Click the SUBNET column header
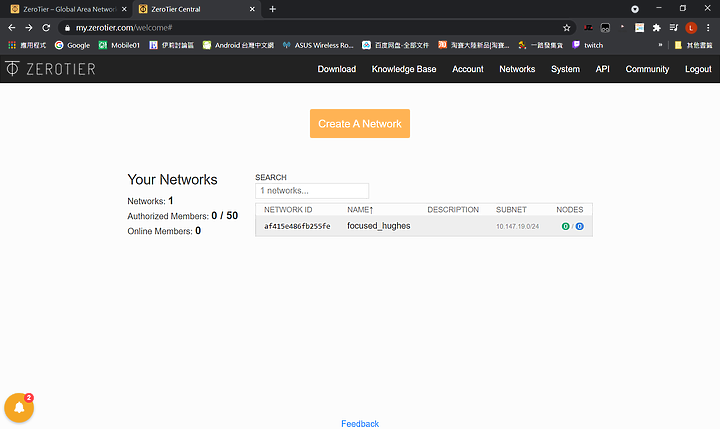The height and width of the screenshot is (429, 720). pos(511,209)
